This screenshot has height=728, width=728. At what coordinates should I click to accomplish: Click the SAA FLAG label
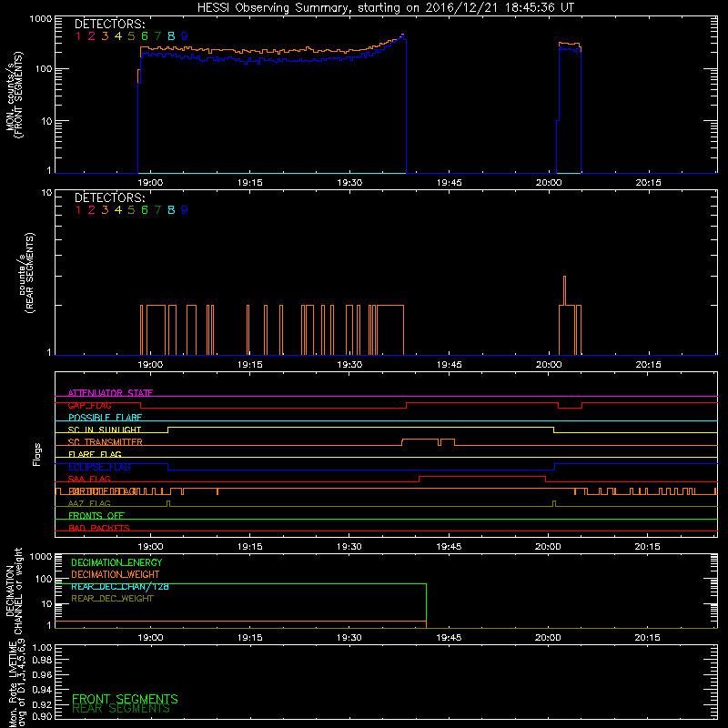[x=89, y=480]
